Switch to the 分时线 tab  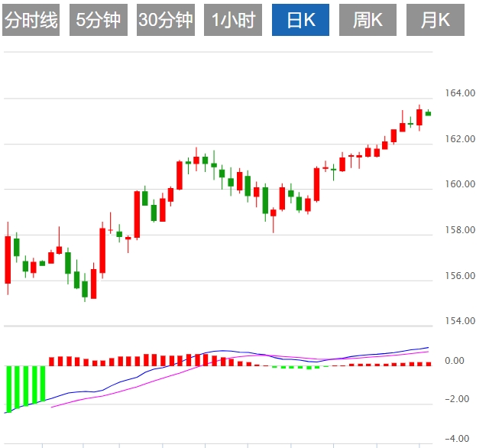click(x=31, y=20)
